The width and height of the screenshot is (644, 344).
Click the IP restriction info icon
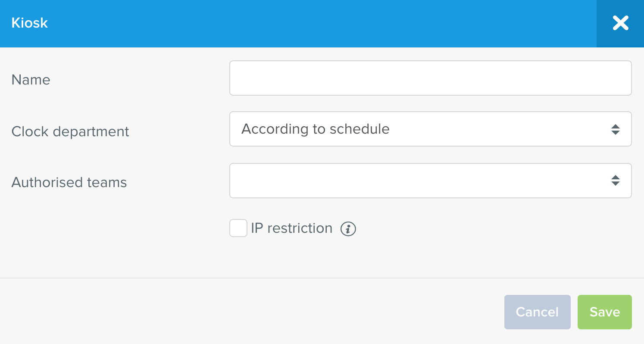click(348, 229)
